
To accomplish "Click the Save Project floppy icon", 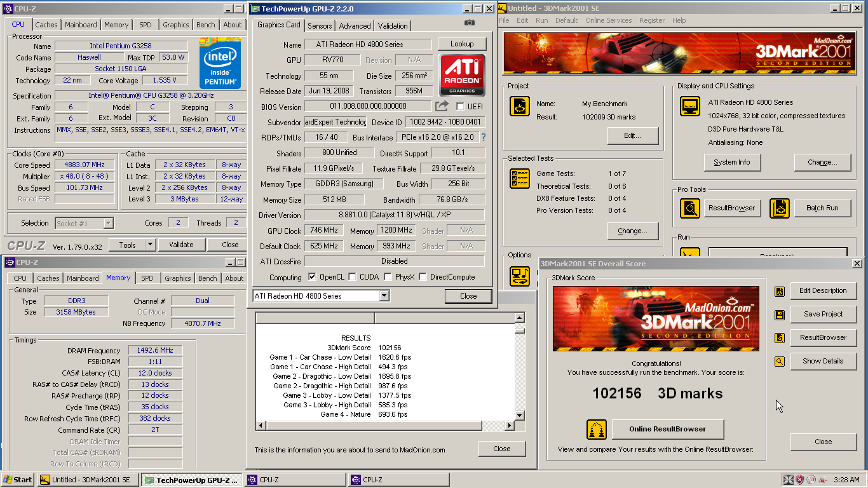I will 780,315.
